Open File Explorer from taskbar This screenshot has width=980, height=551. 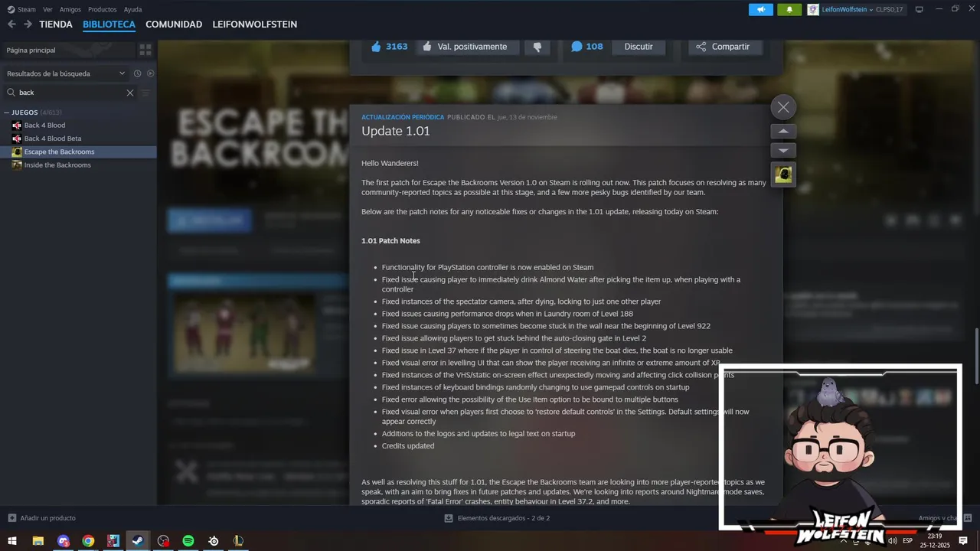(x=38, y=541)
